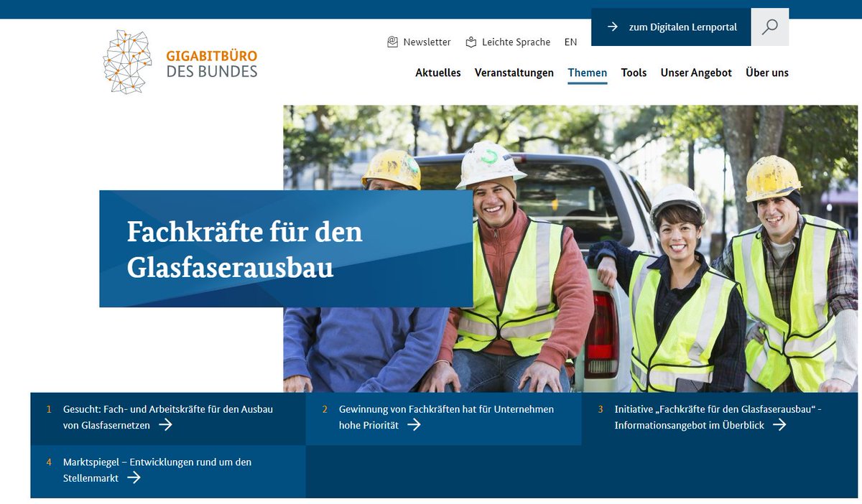The image size is (862, 504).
Task: Open the Tools menu
Action: (x=634, y=73)
